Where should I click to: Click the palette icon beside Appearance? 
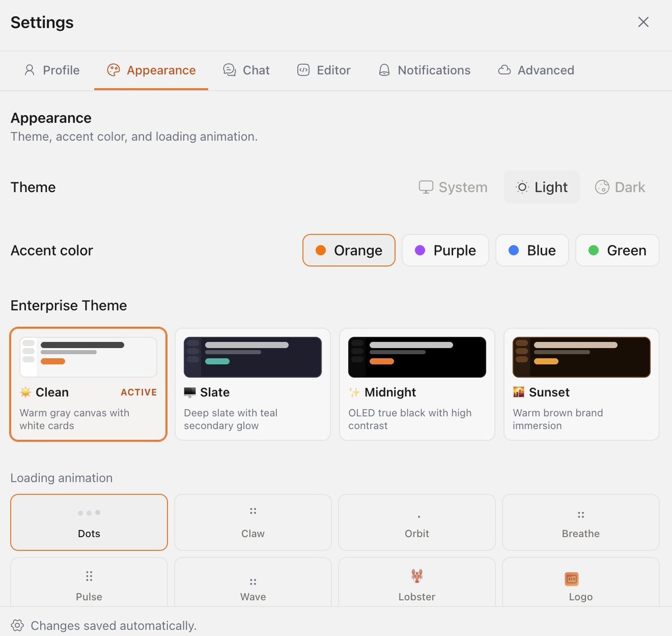click(x=114, y=70)
